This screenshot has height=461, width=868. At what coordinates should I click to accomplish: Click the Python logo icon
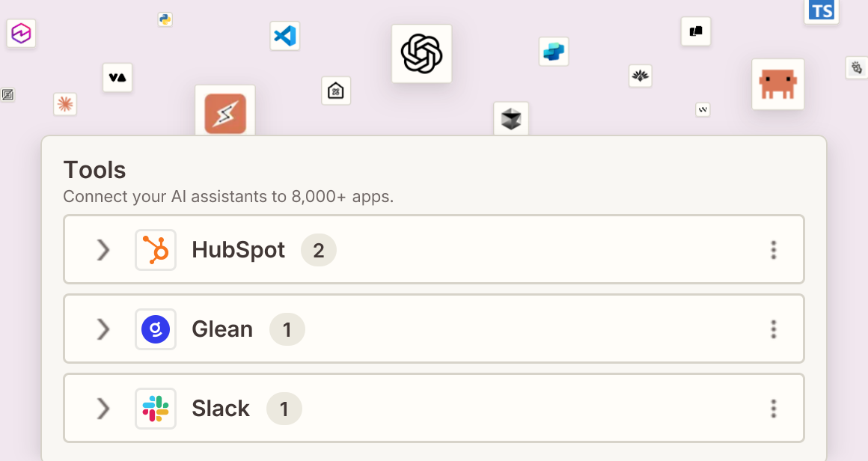(165, 19)
